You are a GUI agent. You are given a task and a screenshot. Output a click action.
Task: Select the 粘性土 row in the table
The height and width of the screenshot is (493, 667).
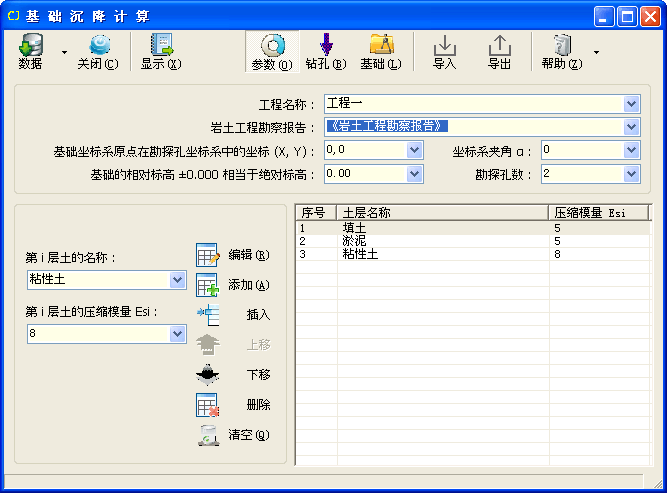(473, 254)
